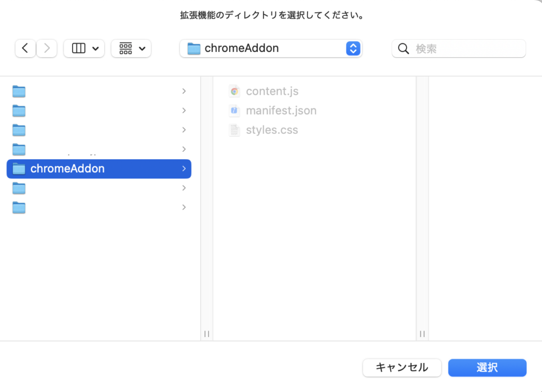Screen dimensions: 542x392
Task: Expand the first folder's chevron
Action: click(x=184, y=91)
